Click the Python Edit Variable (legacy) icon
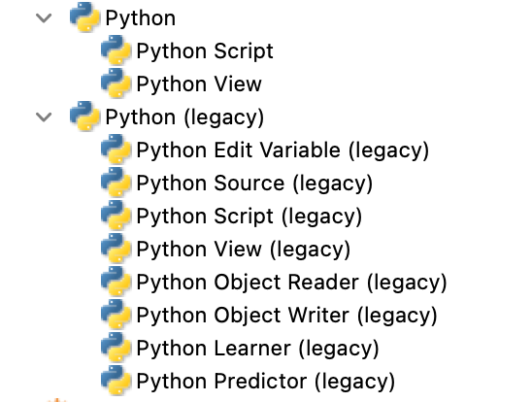Screen dimensions: 532x402 (x=116, y=150)
